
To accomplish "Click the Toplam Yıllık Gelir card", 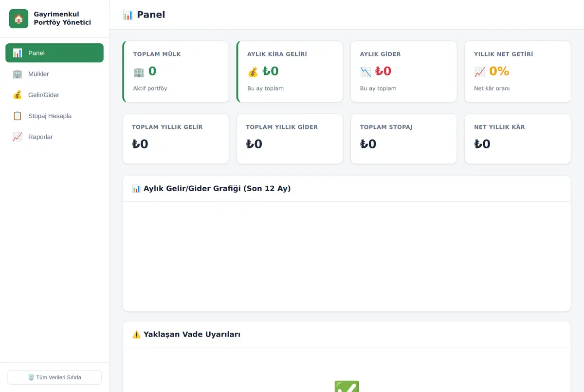I will point(176,139).
